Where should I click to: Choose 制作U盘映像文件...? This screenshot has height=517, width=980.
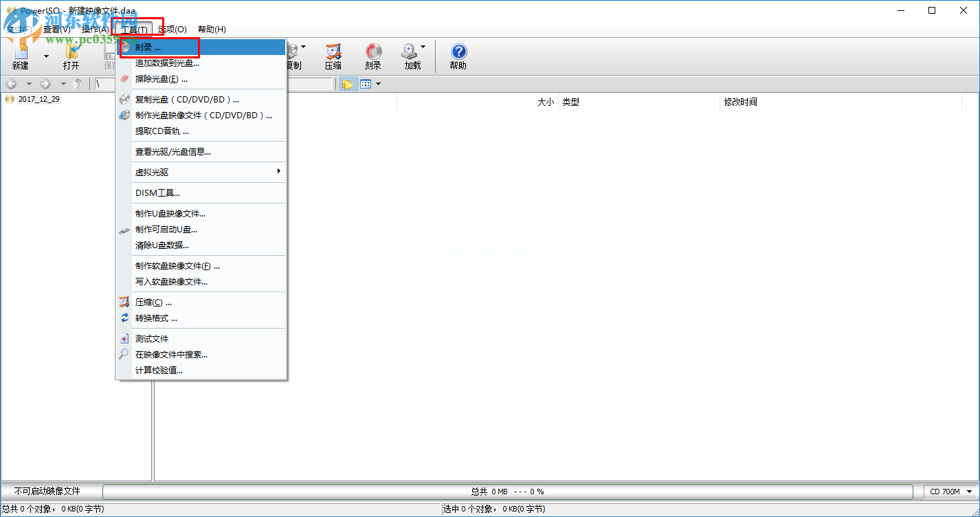(201, 214)
